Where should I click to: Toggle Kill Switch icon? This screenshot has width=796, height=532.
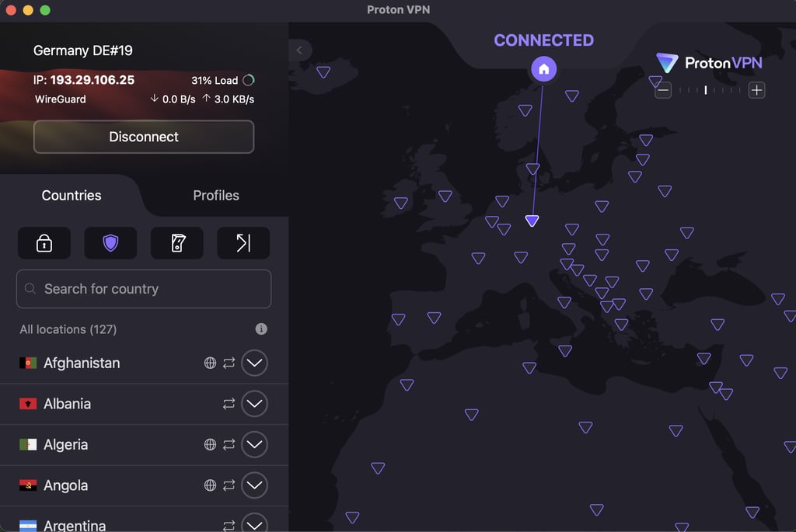pos(177,243)
